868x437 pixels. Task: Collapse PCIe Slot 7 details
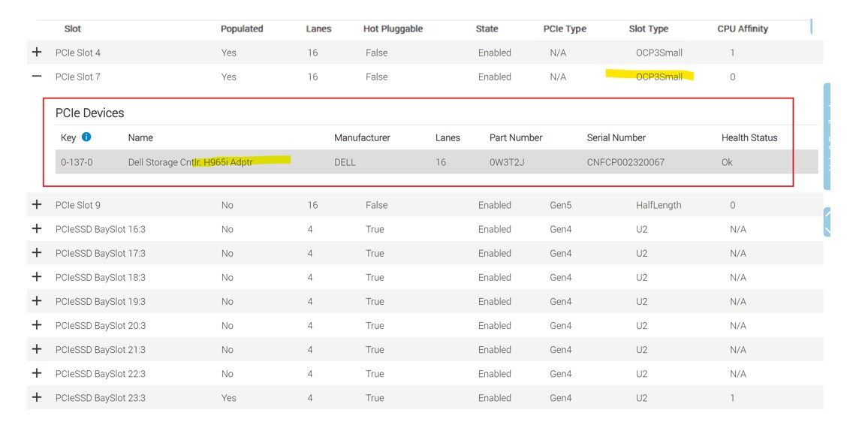[36, 77]
